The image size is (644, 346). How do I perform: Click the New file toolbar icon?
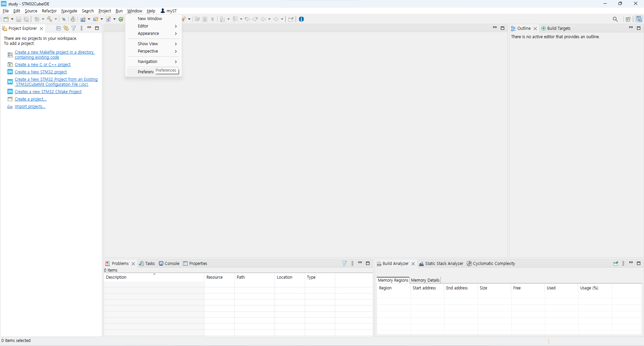click(x=6, y=19)
